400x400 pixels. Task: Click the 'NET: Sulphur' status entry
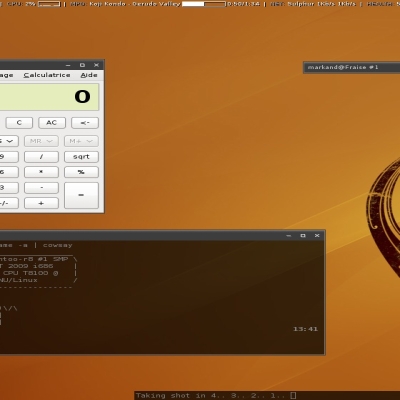click(294, 4)
